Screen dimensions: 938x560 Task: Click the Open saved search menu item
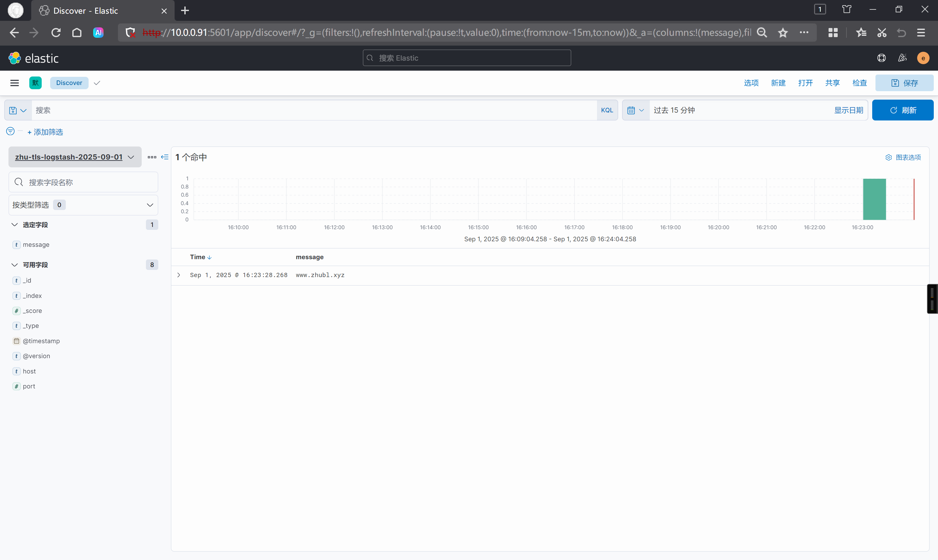click(x=805, y=83)
